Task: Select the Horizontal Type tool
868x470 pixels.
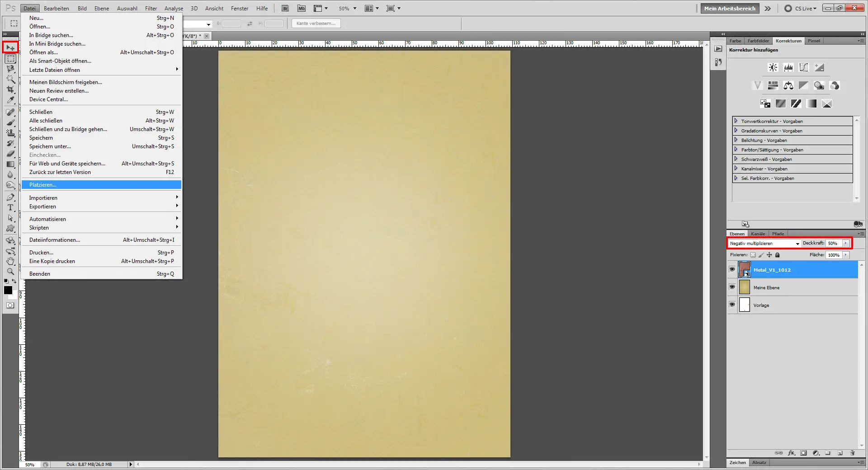Action: point(10,208)
